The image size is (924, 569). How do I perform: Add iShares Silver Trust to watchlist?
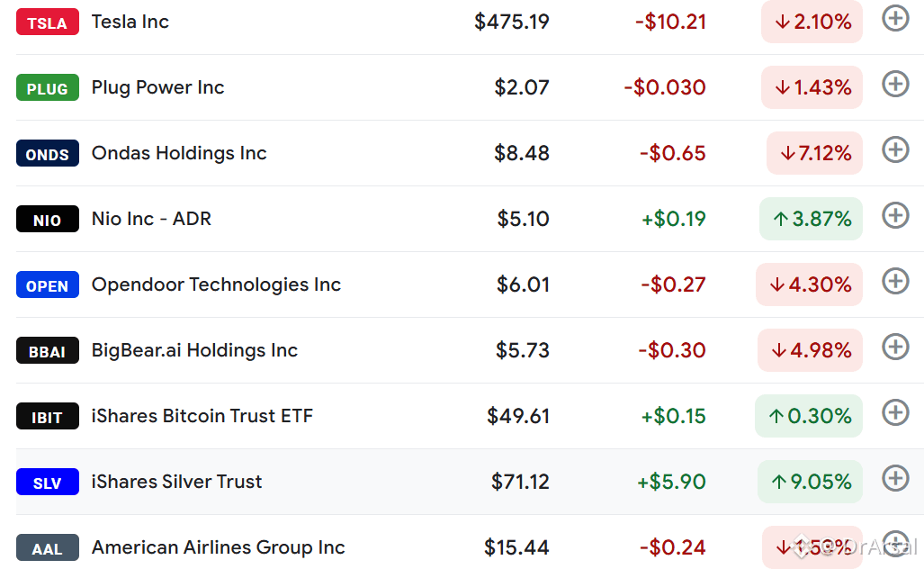coord(895,478)
